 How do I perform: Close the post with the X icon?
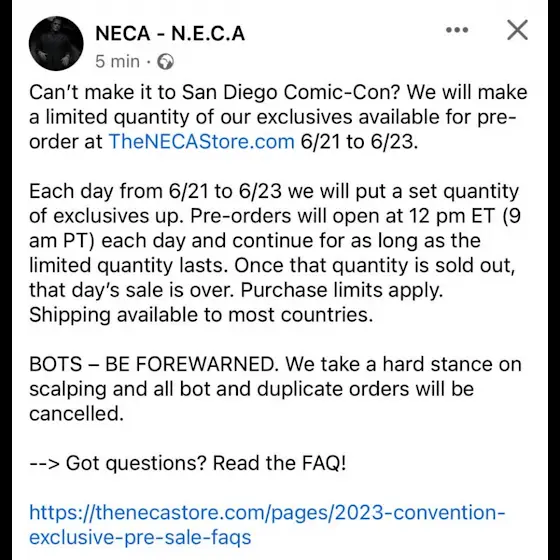click(x=517, y=30)
